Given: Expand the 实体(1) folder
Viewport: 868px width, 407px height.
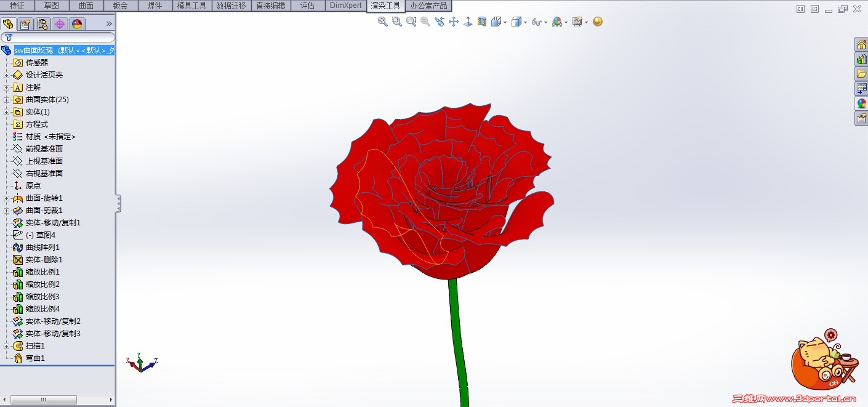Looking at the screenshot, I should (x=6, y=112).
